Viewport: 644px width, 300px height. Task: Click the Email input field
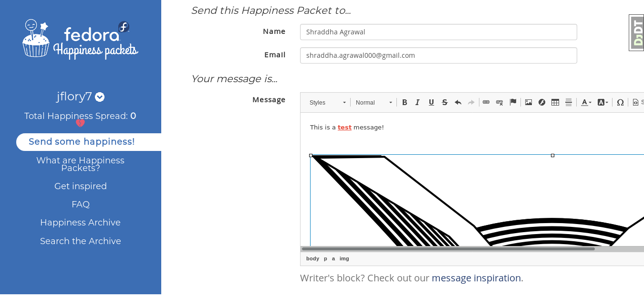click(x=438, y=55)
